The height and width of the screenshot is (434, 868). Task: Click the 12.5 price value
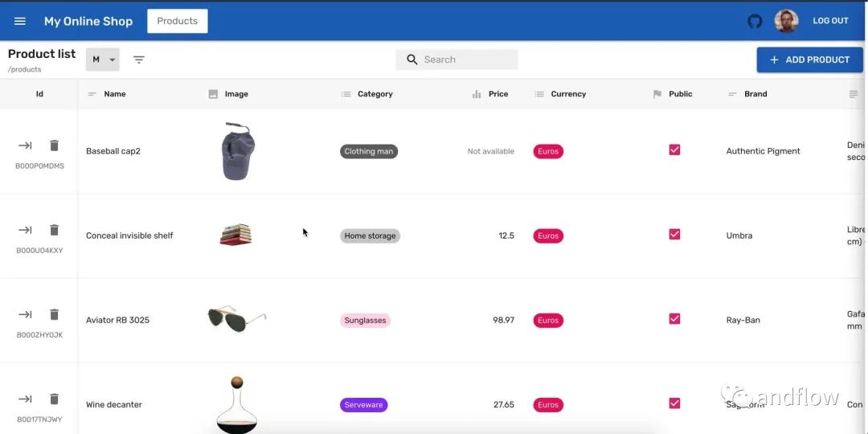pos(506,235)
